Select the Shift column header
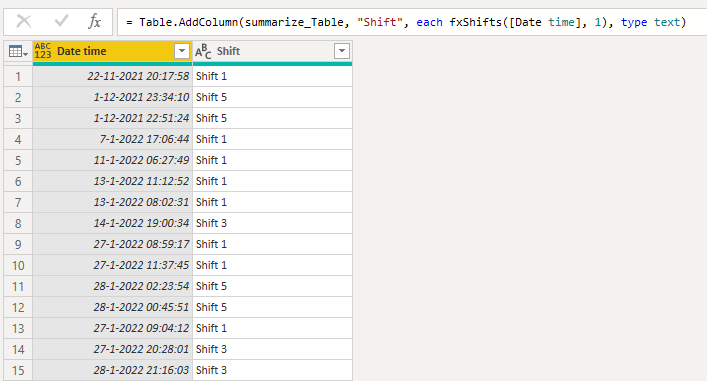Image resolution: width=707 pixels, height=381 pixels. point(272,51)
